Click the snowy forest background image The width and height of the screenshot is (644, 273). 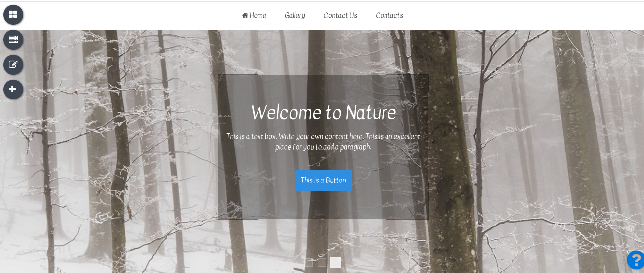(x=523, y=149)
